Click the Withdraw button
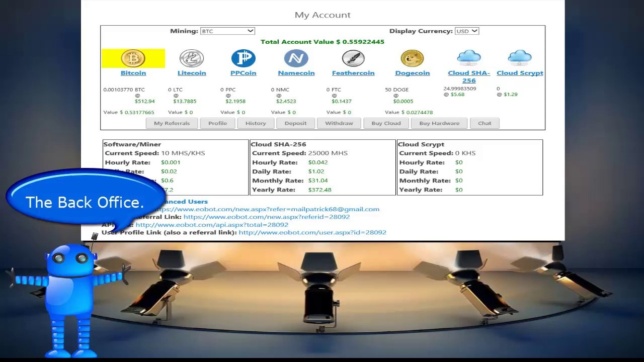Screen dimensions: 644x362 (x=339, y=123)
